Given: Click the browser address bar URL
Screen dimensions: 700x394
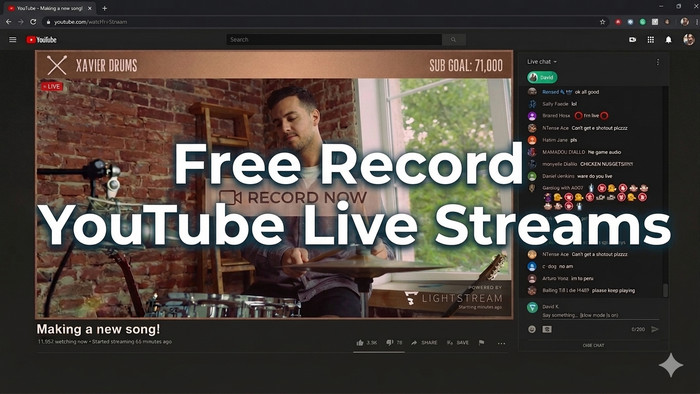Looking at the screenshot, I should click(91, 21).
